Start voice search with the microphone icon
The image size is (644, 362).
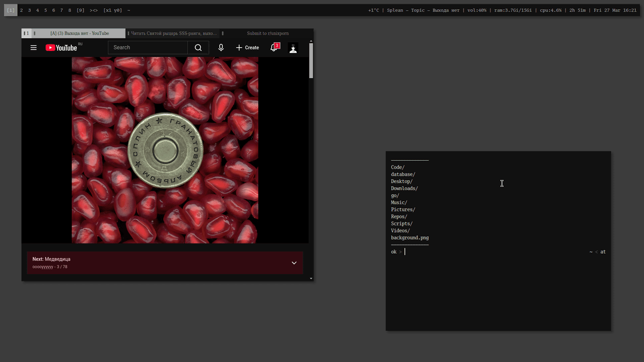pos(221,48)
